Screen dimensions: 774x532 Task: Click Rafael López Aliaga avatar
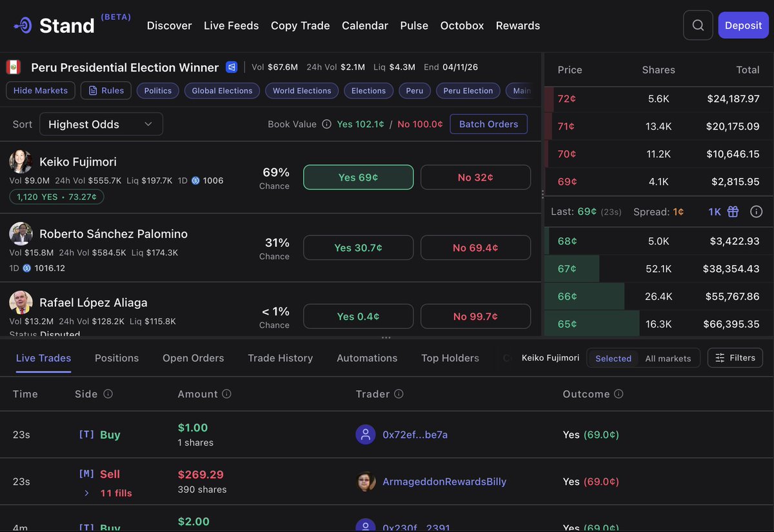[x=21, y=302]
